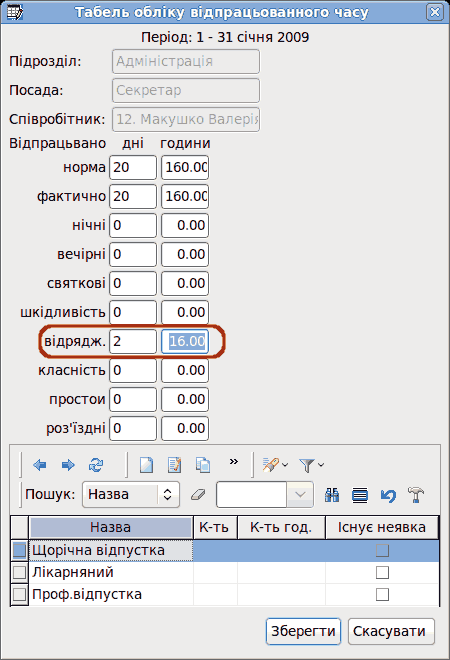Click the 'К-ть год.' column header
This screenshot has height=660, width=450.
click(281, 527)
